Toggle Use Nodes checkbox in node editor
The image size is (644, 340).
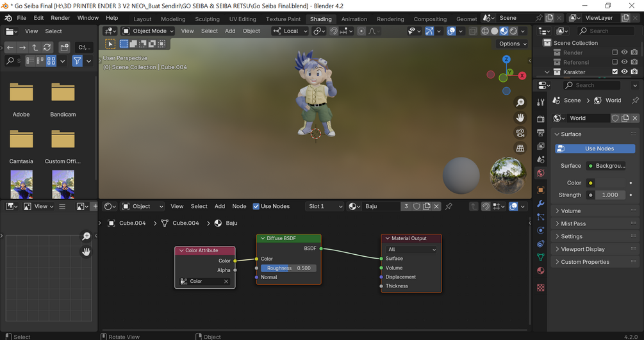click(256, 206)
